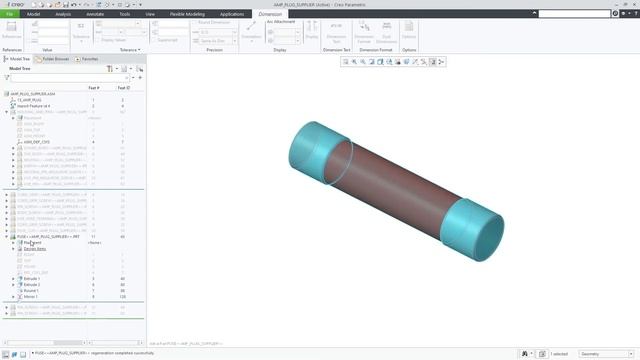Click the Help question mark icon
The width and height of the screenshot is (640, 360).
[x=636, y=13]
